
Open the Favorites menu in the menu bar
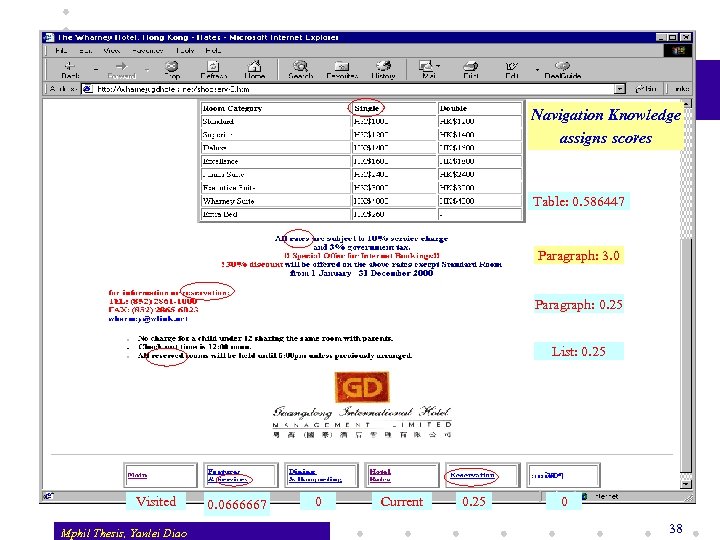(147, 51)
